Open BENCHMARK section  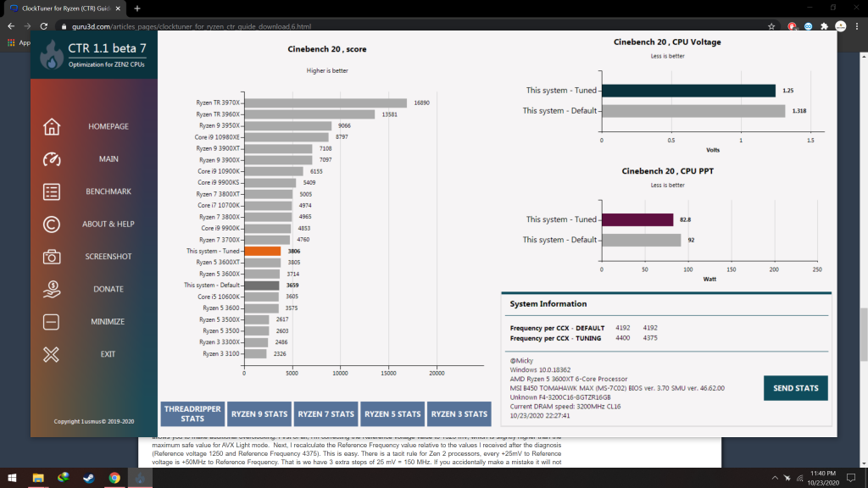point(108,191)
